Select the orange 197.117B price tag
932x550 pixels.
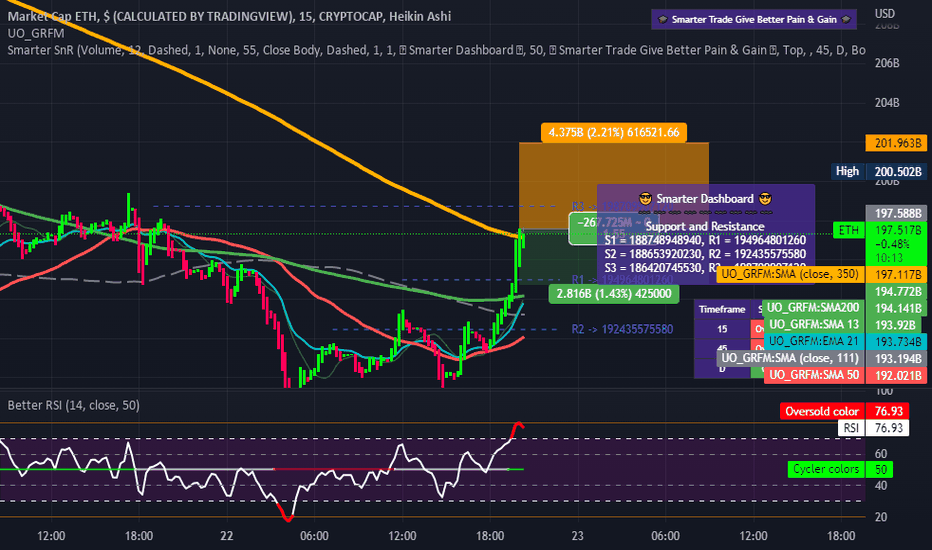pyautogui.click(x=896, y=274)
